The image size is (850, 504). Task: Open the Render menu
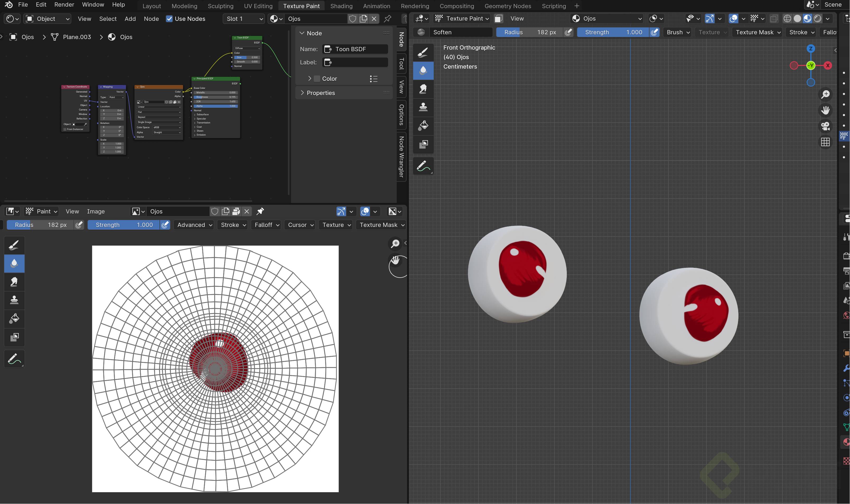pyautogui.click(x=64, y=5)
